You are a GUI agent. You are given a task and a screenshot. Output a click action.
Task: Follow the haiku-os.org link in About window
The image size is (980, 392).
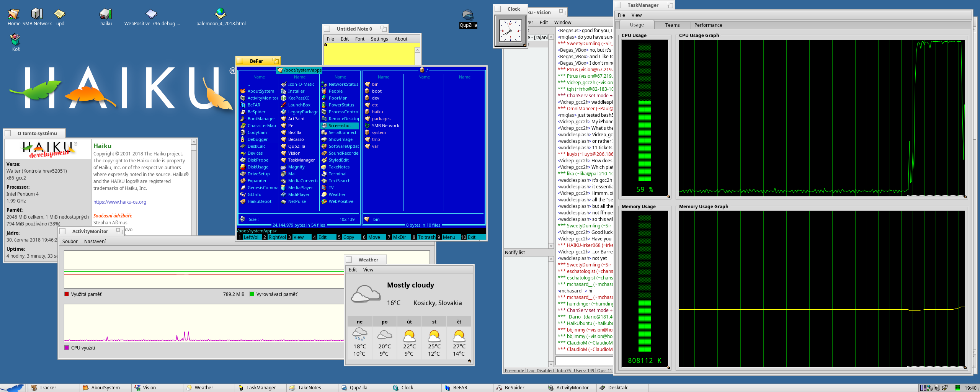(x=119, y=202)
